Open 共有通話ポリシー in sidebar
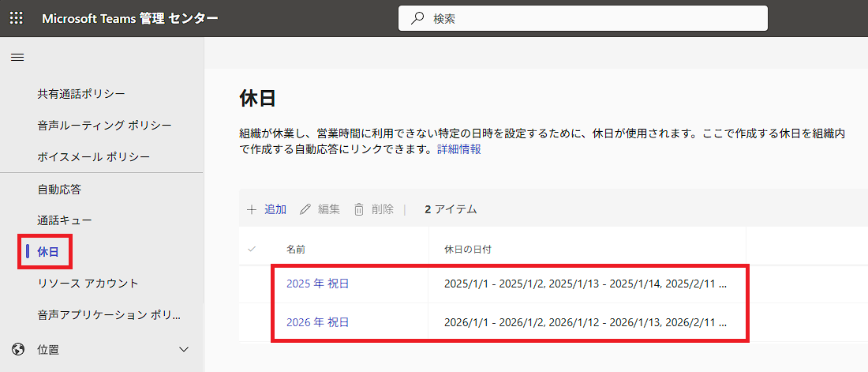Viewport: 868px width, 372px height. [81, 94]
